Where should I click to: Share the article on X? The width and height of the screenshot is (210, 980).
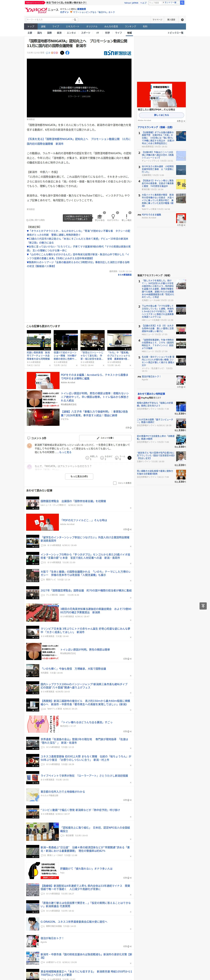click(x=62, y=53)
